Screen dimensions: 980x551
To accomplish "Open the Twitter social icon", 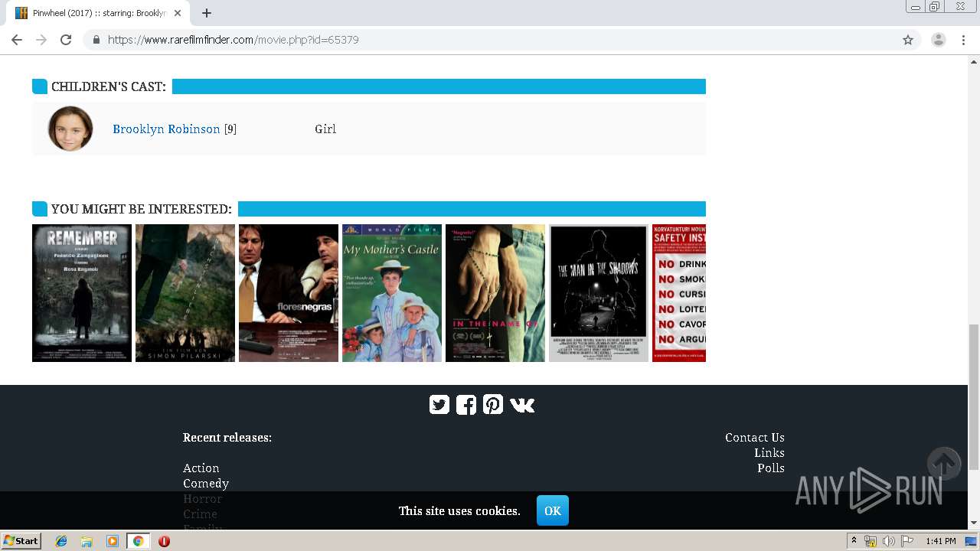I will point(439,405).
